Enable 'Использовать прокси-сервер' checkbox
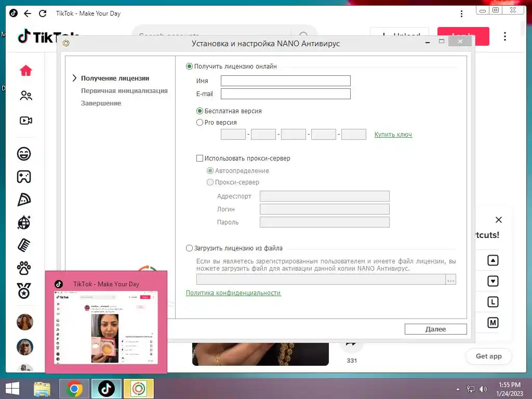Viewport: 532px width, 399px height. coord(200,158)
